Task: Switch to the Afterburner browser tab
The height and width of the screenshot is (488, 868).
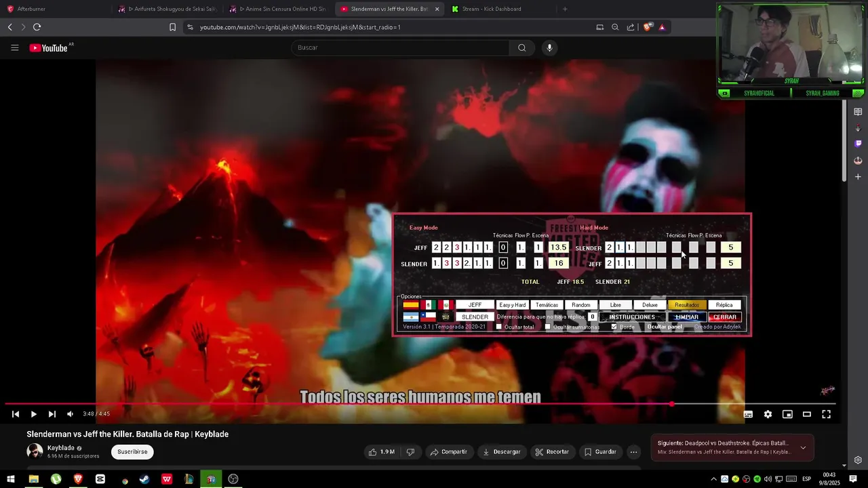Action: [54, 9]
